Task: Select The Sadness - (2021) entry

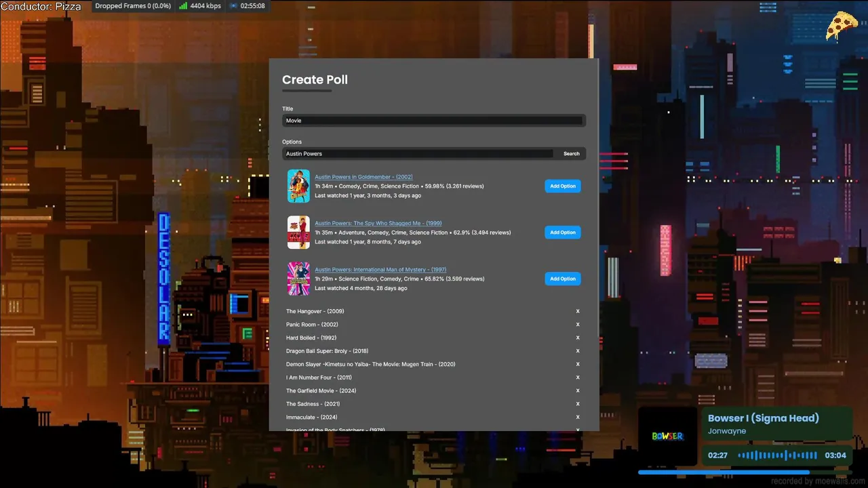Action: click(x=313, y=404)
